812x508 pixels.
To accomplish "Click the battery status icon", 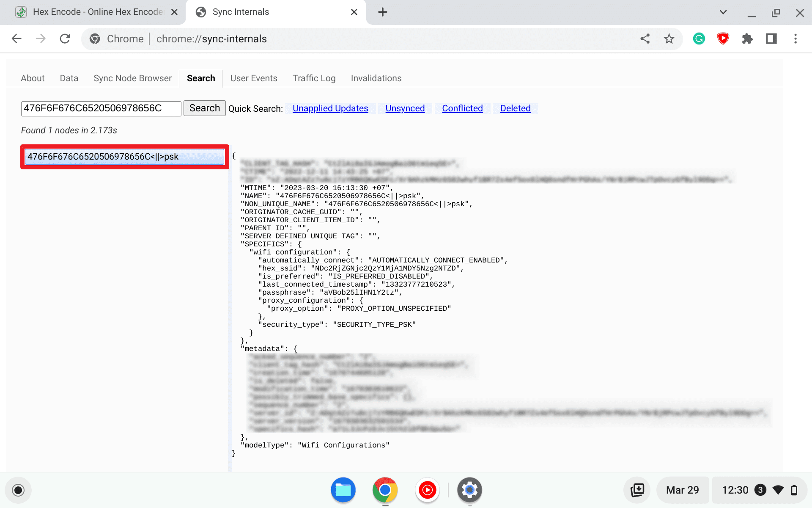I will (794, 490).
